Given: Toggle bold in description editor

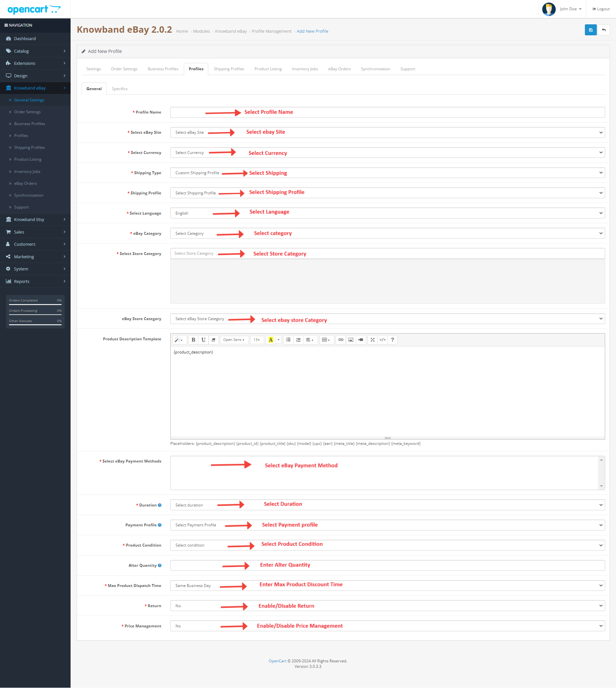Looking at the screenshot, I should [x=193, y=340].
